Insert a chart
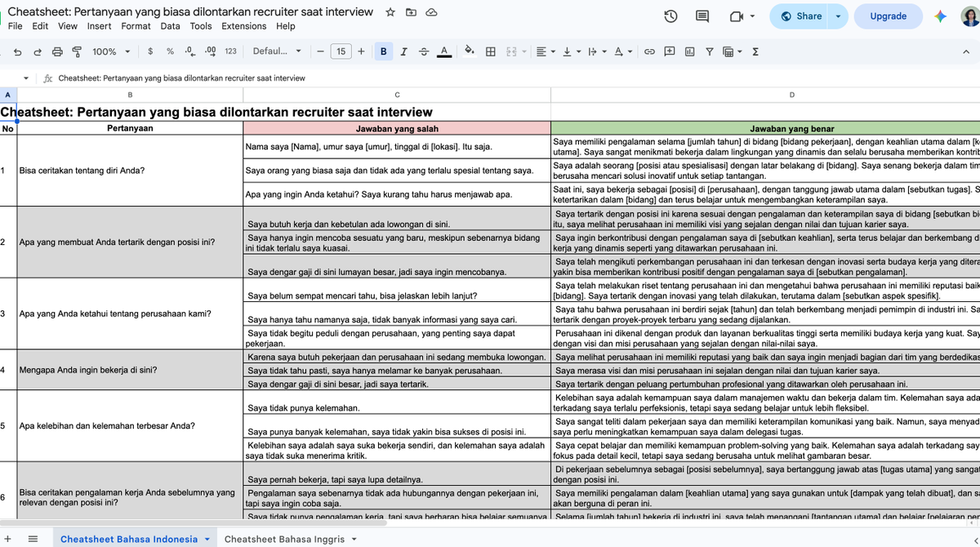980x547 pixels. [689, 51]
